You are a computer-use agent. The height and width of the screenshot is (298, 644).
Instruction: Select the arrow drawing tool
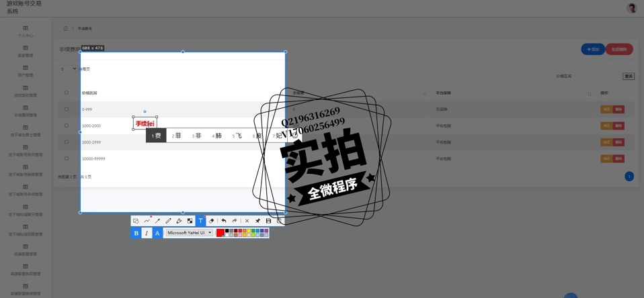pos(157,221)
